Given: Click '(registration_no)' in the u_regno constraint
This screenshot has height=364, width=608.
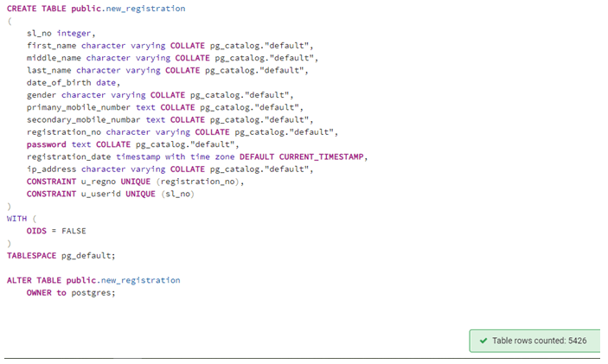Looking at the screenshot, I should pos(197,182).
